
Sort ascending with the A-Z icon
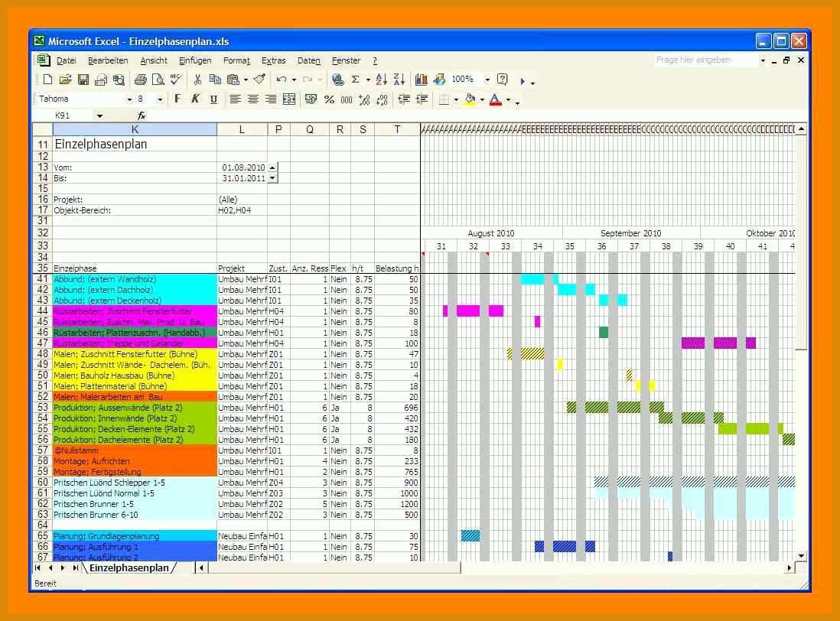(382, 80)
